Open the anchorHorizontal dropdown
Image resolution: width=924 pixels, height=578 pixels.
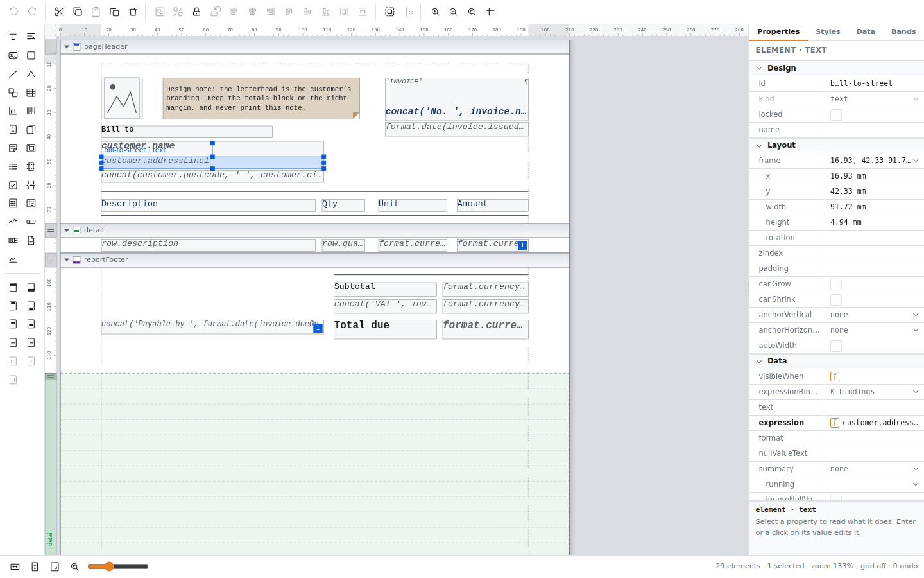click(x=875, y=330)
